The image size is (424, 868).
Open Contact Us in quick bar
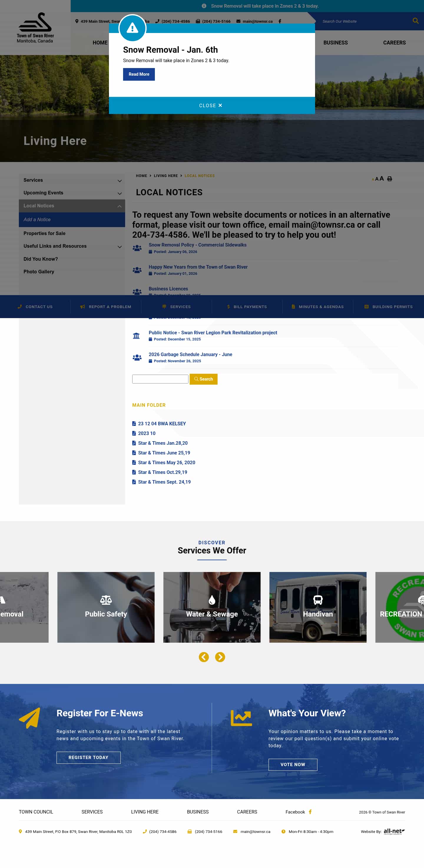pos(35,307)
